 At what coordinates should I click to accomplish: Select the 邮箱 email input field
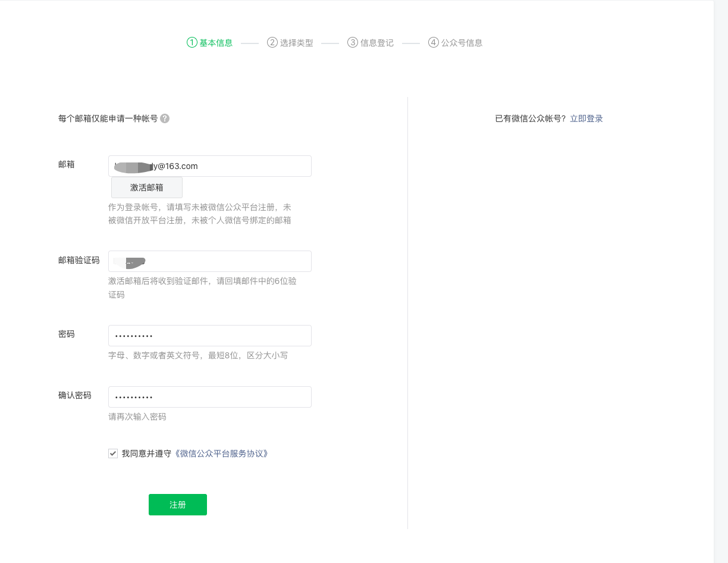coord(209,166)
